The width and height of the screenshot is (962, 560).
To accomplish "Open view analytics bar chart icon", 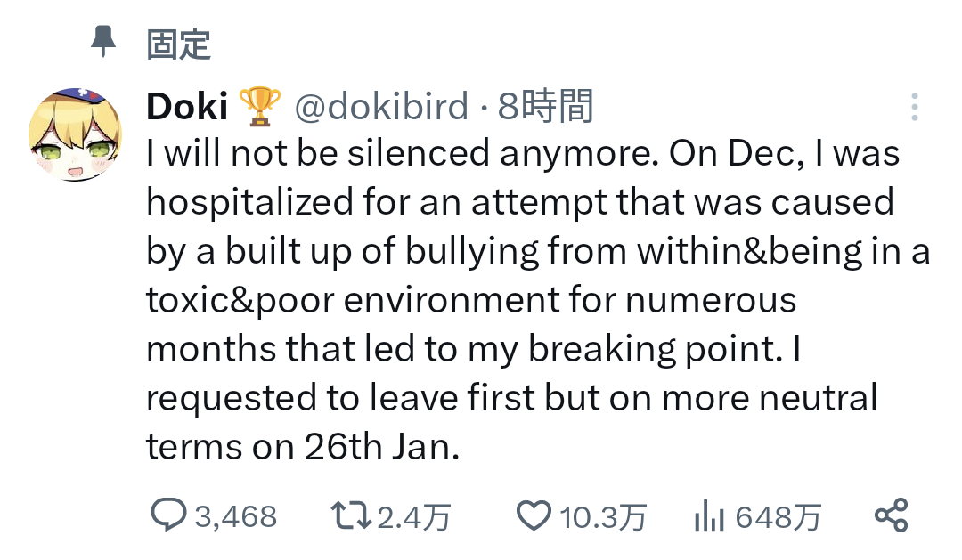I will [709, 515].
